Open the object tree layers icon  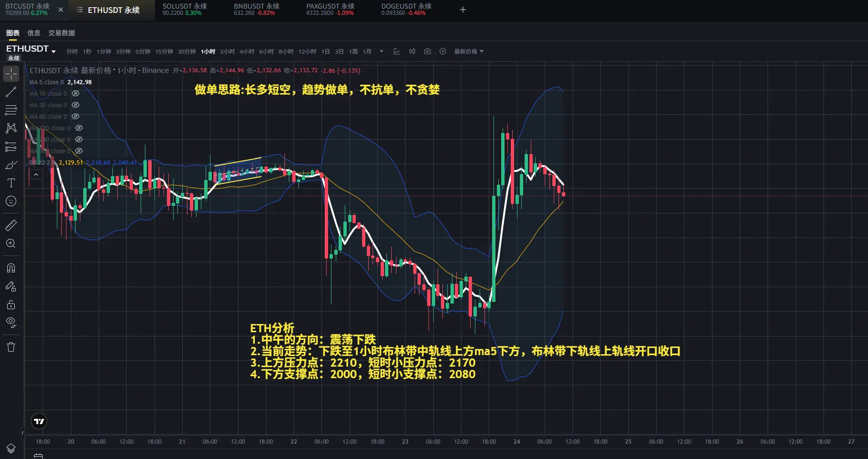pyautogui.click(x=11, y=448)
